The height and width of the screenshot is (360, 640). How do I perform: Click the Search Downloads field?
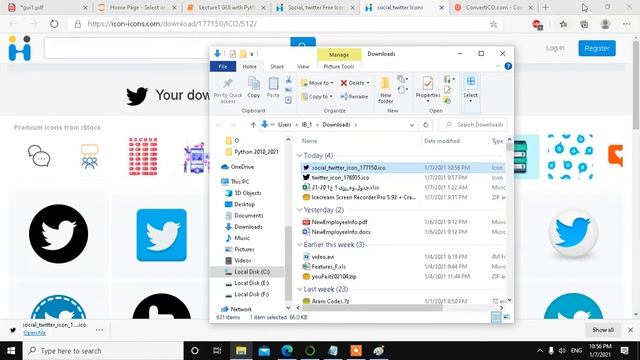point(473,125)
